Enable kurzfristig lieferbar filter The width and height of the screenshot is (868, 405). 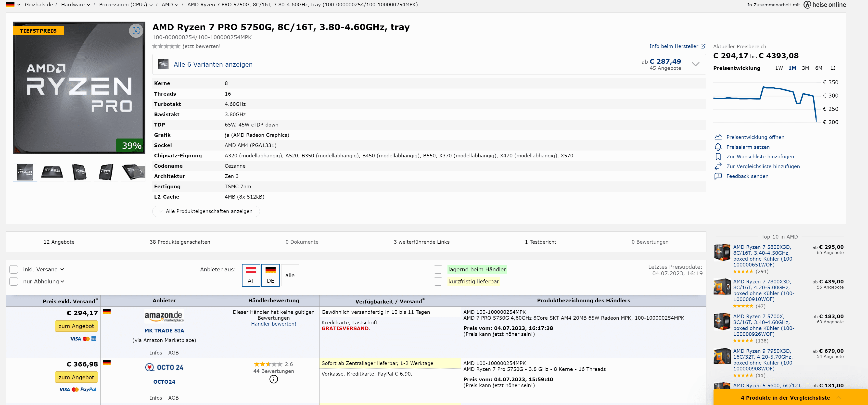point(438,281)
